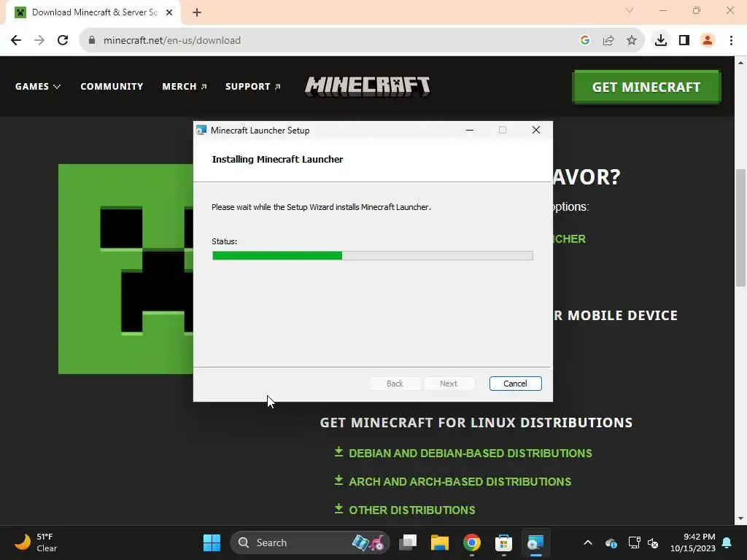Viewport: 747px width, 560px height.
Task: Open Chrome three-dot menu
Action: (x=731, y=40)
